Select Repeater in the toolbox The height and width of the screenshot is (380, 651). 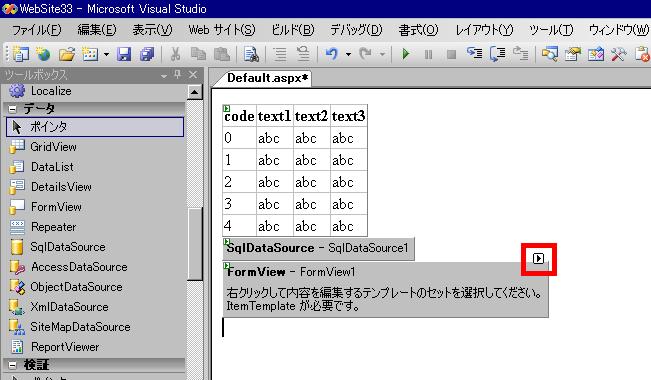click(43, 227)
